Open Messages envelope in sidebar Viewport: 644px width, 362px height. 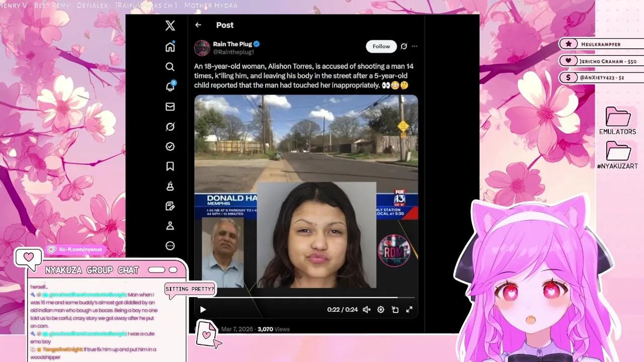(170, 107)
